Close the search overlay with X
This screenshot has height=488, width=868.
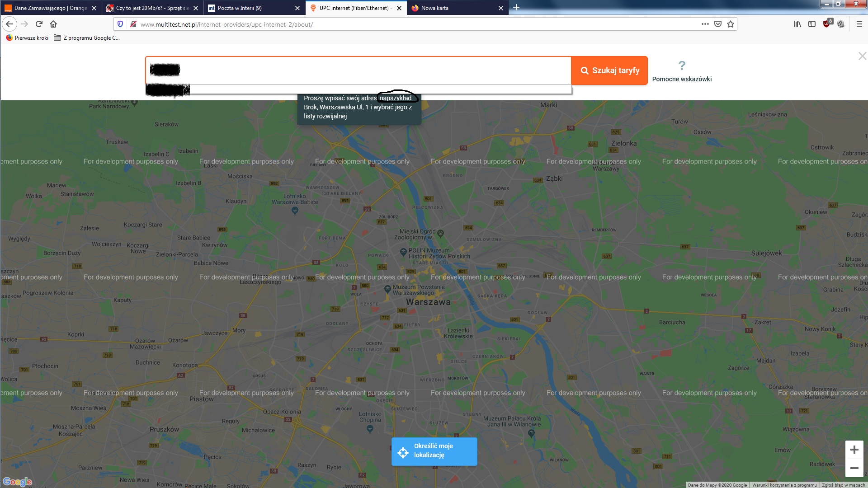coord(862,56)
